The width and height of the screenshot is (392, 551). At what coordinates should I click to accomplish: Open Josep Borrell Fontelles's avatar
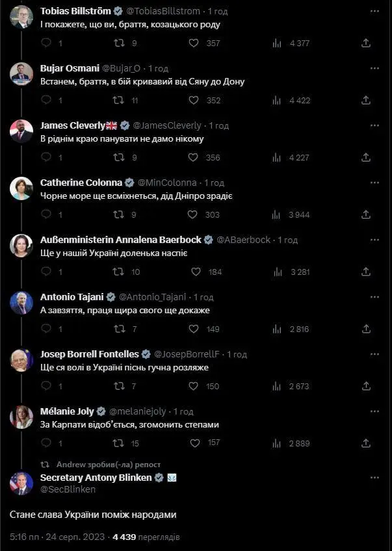21,360
